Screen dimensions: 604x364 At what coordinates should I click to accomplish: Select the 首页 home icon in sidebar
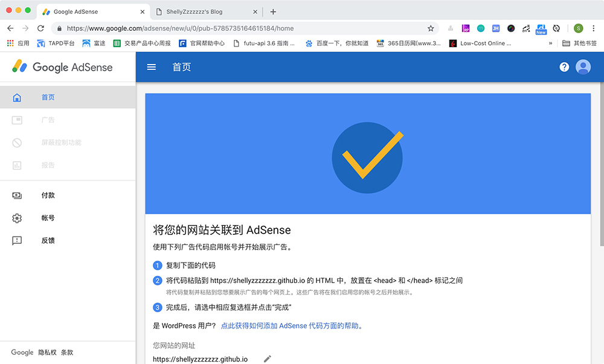click(x=17, y=97)
